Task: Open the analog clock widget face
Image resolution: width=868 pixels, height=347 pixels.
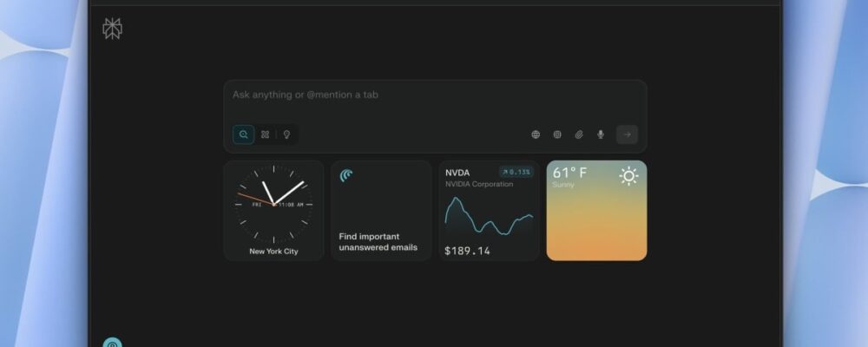Action: tap(273, 204)
